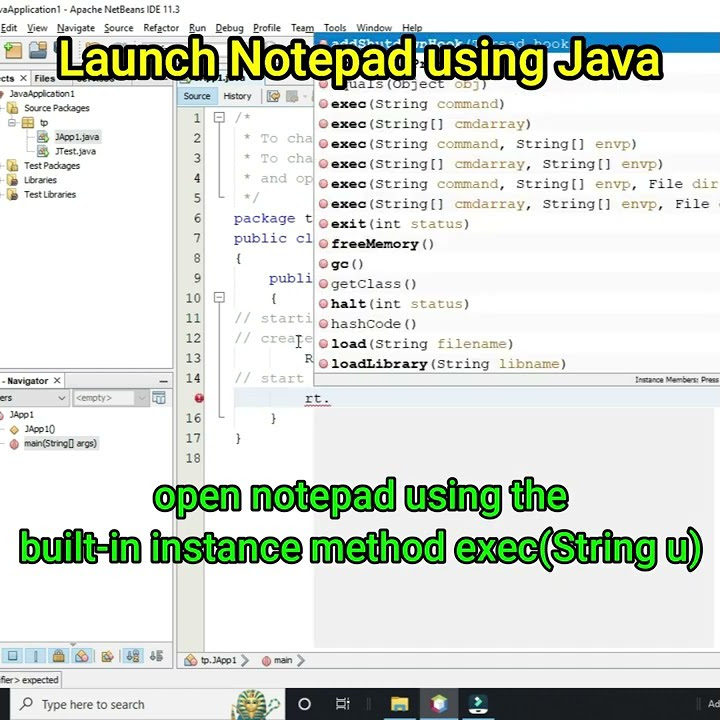The width and height of the screenshot is (720, 720).
Task: Select the Source view button
Action: [x=197, y=96]
